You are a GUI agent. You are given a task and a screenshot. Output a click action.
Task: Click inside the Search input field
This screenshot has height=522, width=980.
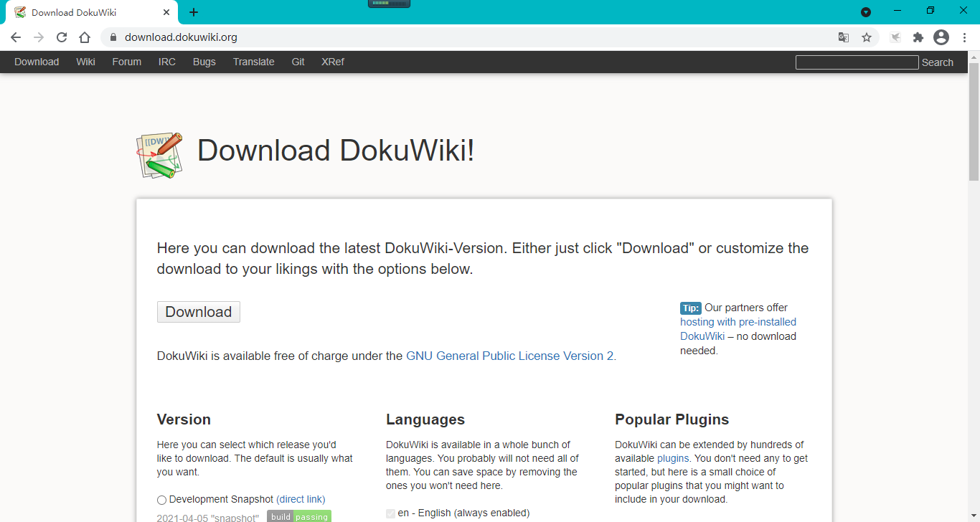(857, 62)
